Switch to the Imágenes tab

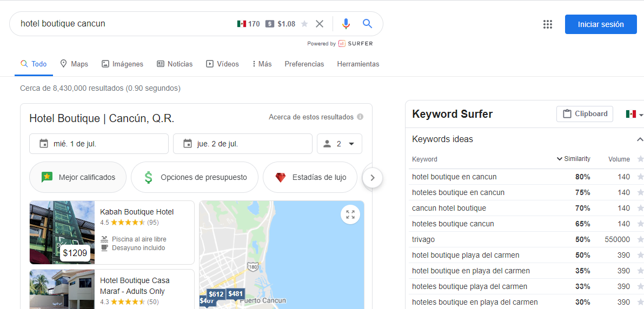(x=122, y=64)
